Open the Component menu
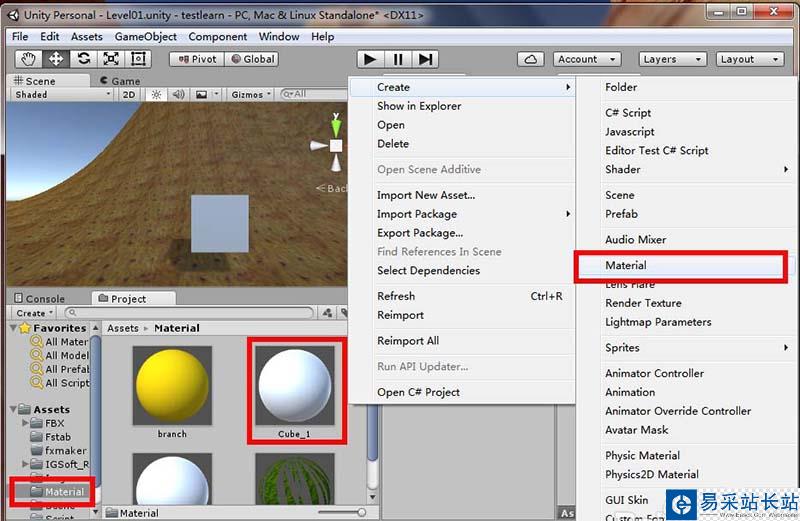800x521 pixels. [217, 37]
